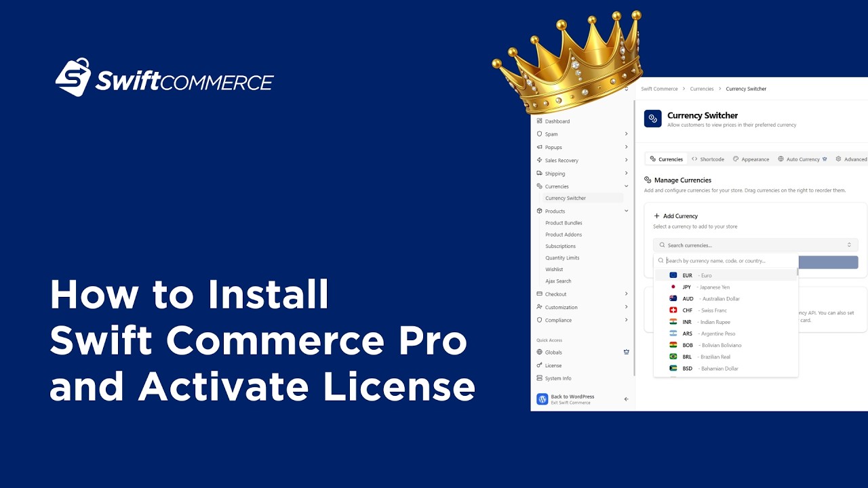
Task: Switch to the Appearance tab
Action: (x=751, y=159)
